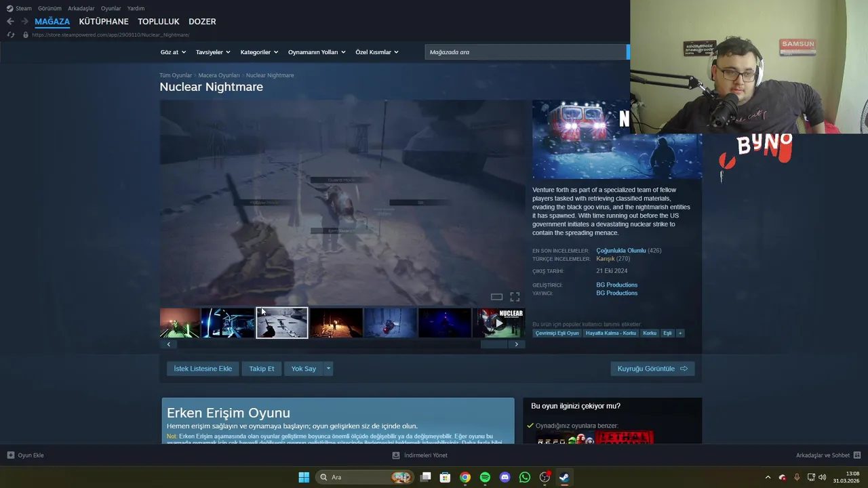Expand the Özel Kısımlar dropdown
This screenshot has width=868, height=488.
tap(377, 52)
